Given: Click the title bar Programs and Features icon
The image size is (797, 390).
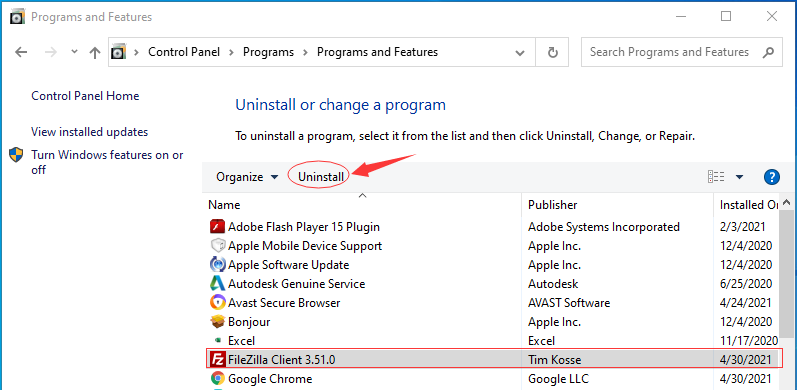Looking at the screenshot, I should pyautogui.click(x=17, y=17).
